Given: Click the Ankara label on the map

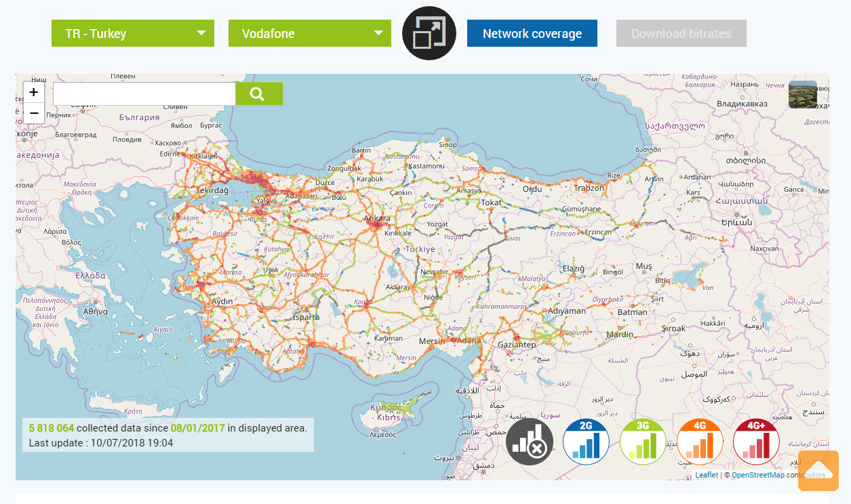Looking at the screenshot, I should (x=377, y=219).
